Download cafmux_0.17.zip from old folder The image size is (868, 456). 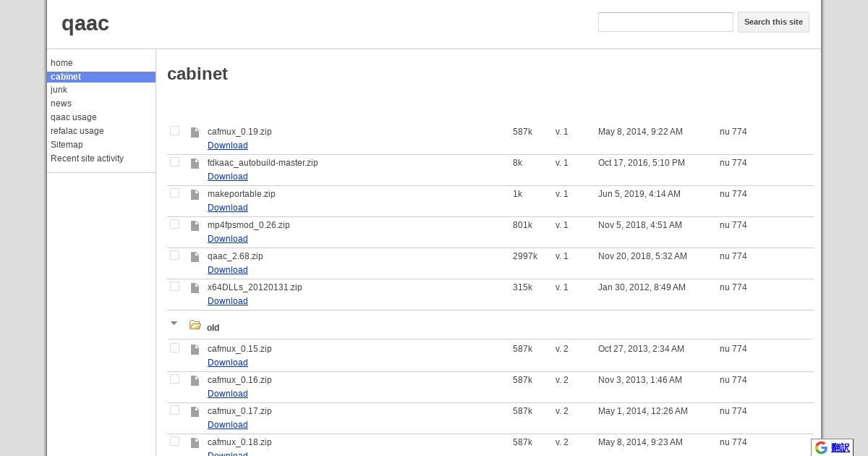pyautogui.click(x=228, y=425)
